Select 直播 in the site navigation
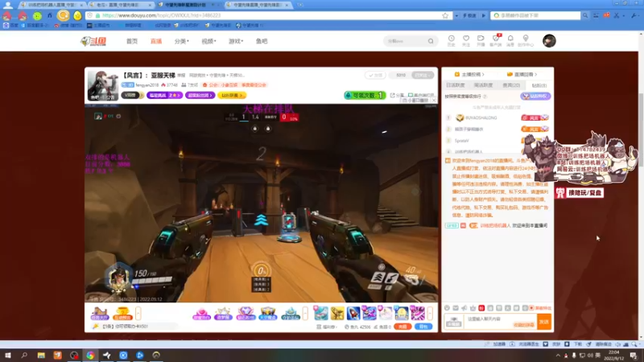 point(156,41)
